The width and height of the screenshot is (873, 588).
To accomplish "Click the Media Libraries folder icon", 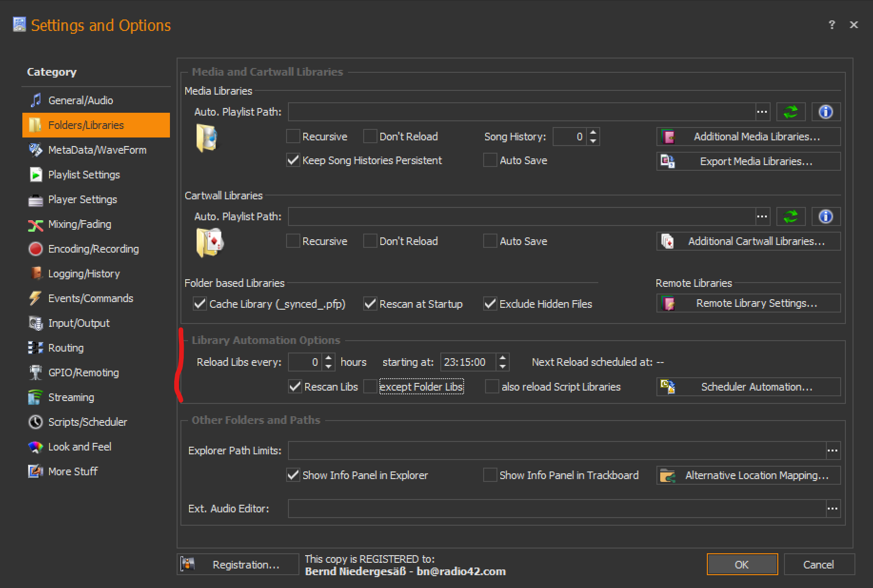I will pos(207,138).
